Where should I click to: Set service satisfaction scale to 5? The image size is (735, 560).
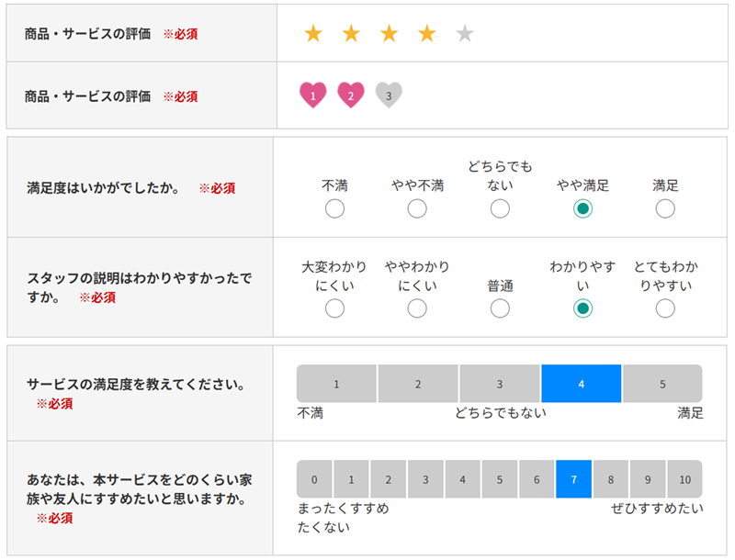click(x=662, y=384)
